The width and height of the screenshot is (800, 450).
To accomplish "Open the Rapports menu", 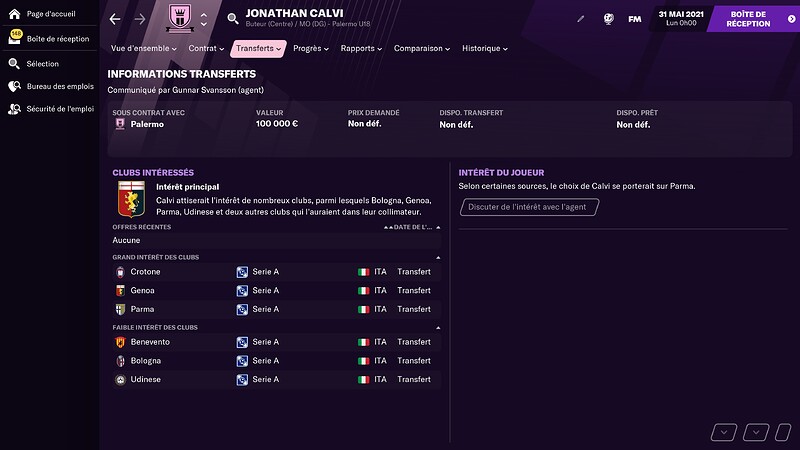I will coord(361,48).
